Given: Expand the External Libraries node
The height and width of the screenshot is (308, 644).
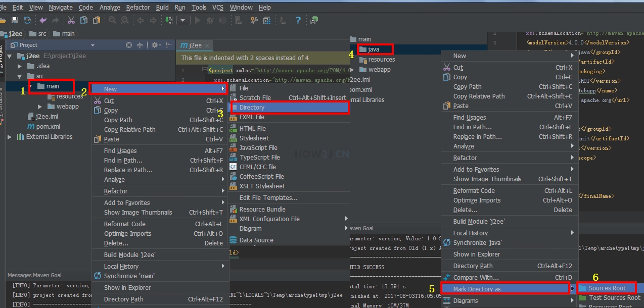Looking at the screenshot, I should click(x=10, y=137).
